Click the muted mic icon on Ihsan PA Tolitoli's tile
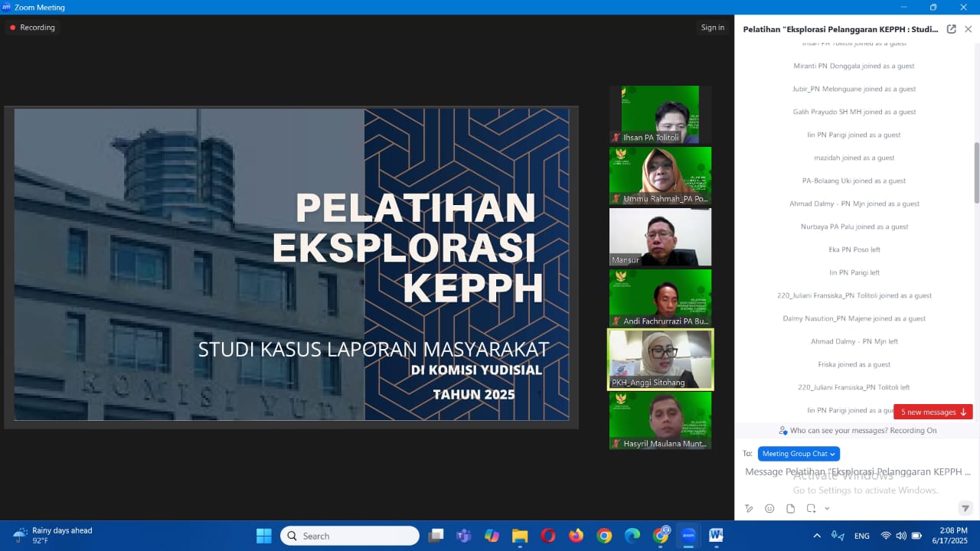The image size is (980, 551). point(615,138)
